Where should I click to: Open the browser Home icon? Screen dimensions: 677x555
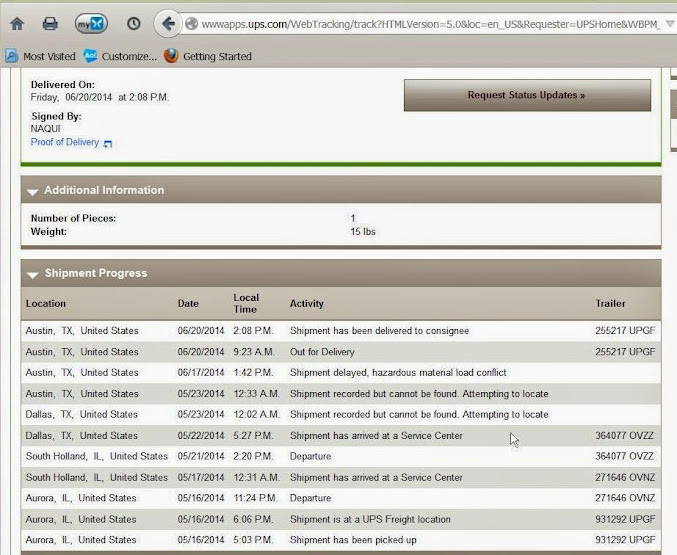click(17, 24)
